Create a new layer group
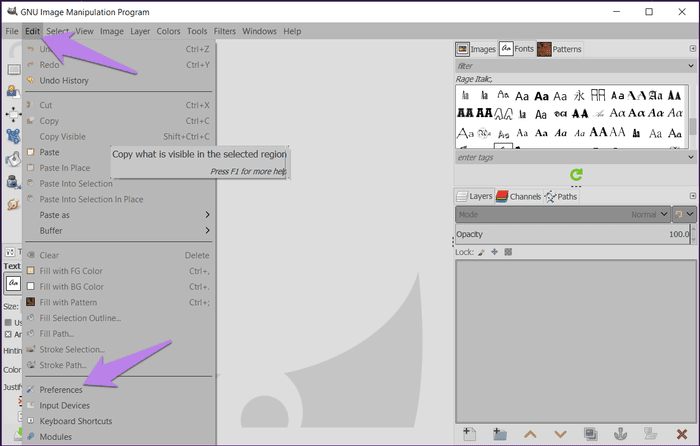Screen dimensions: 700x446 pos(499,434)
